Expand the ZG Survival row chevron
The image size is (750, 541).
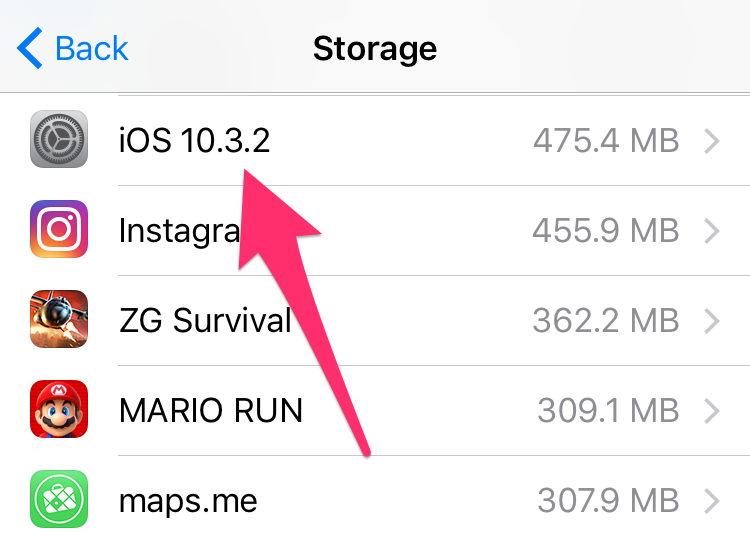(712, 321)
